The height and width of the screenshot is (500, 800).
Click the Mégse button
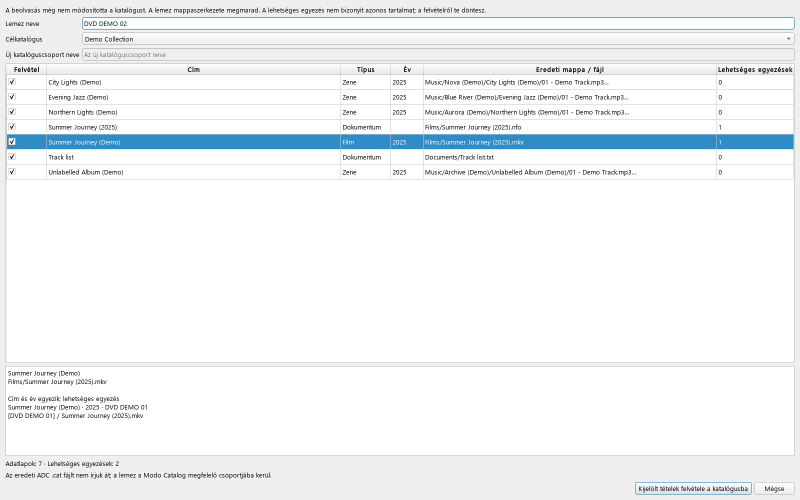774,488
